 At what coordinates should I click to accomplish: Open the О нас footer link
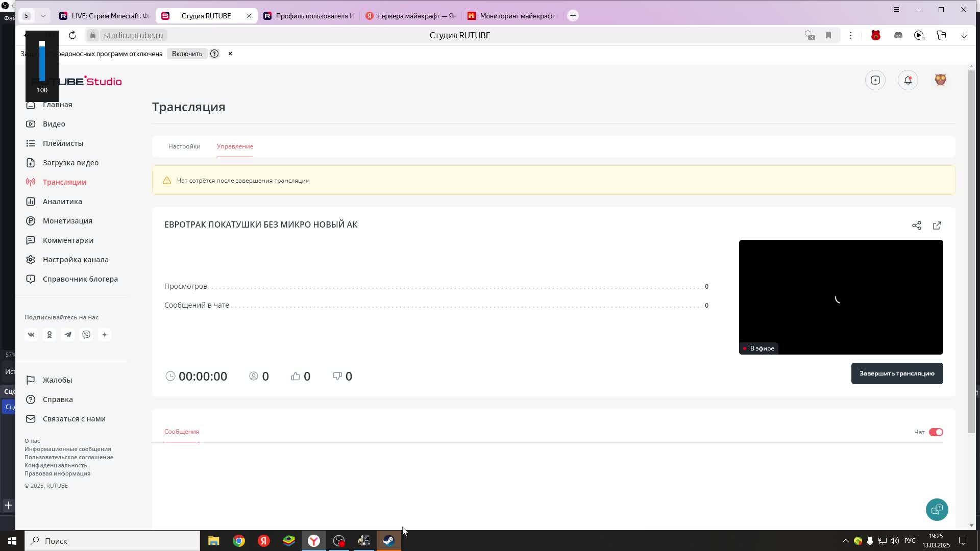pyautogui.click(x=32, y=441)
